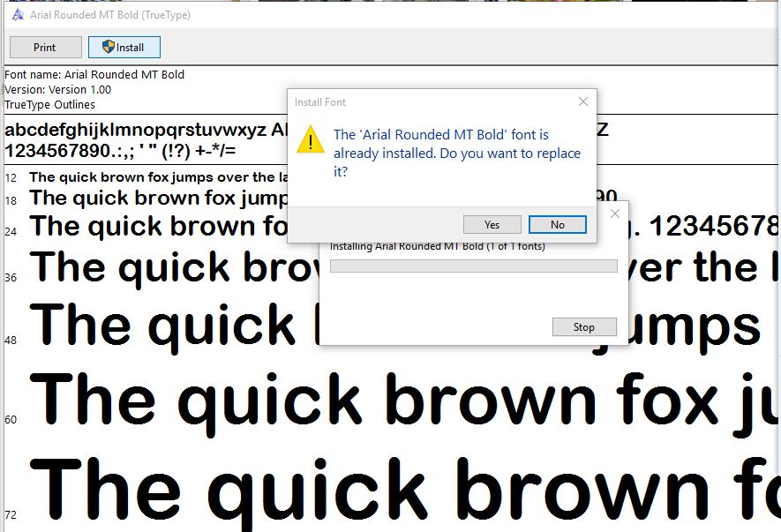Screen dimensions: 781x532
Task: Click the yellow warning icon
Action: coord(311,139)
